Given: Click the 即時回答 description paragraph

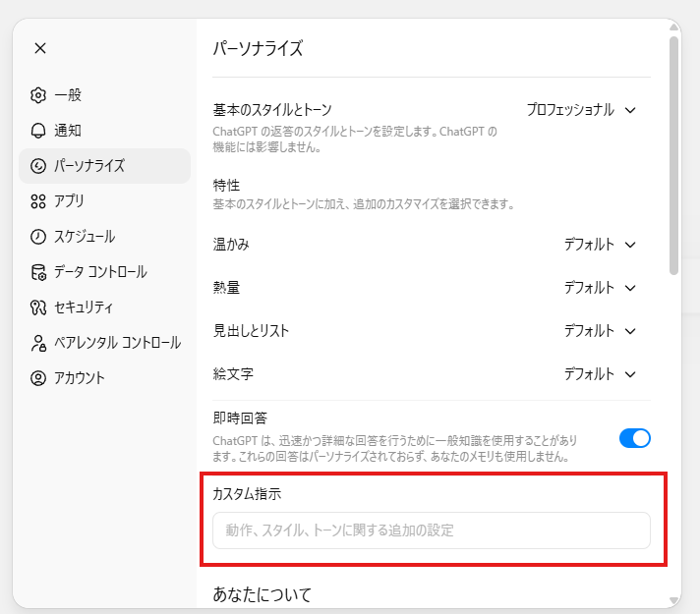Looking at the screenshot, I should (x=395, y=449).
